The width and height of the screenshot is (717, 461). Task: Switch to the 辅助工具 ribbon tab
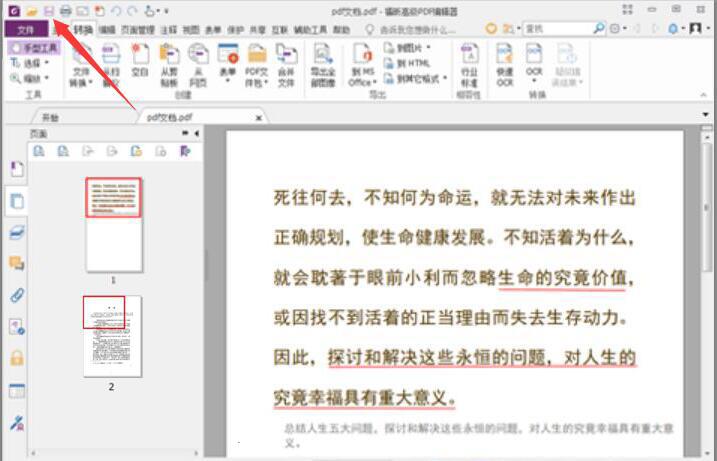[x=310, y=30]
